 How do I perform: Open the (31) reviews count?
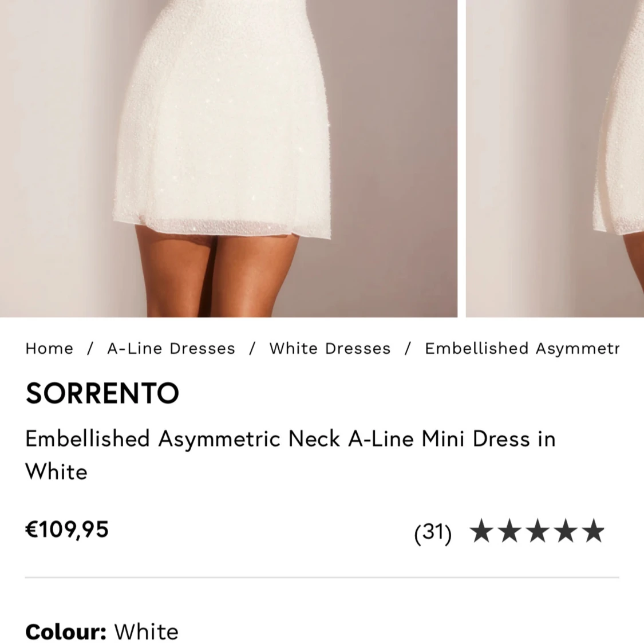point(433,532)
